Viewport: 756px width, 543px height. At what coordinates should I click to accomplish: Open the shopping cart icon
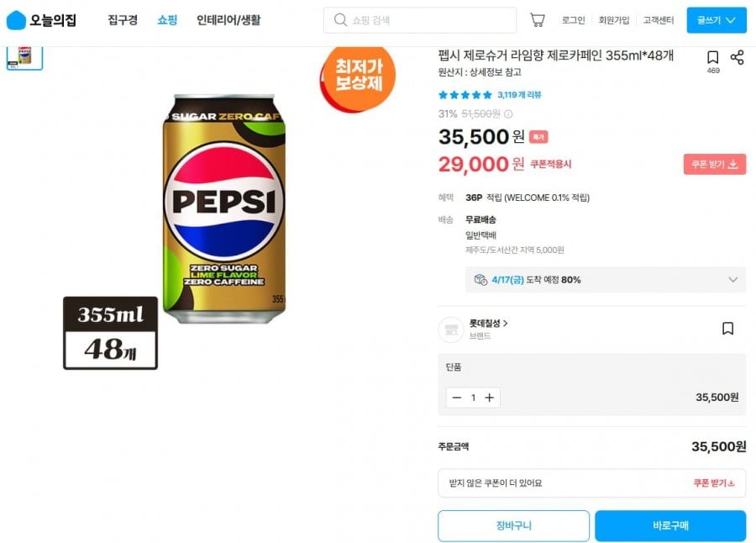tap(537, 19)
